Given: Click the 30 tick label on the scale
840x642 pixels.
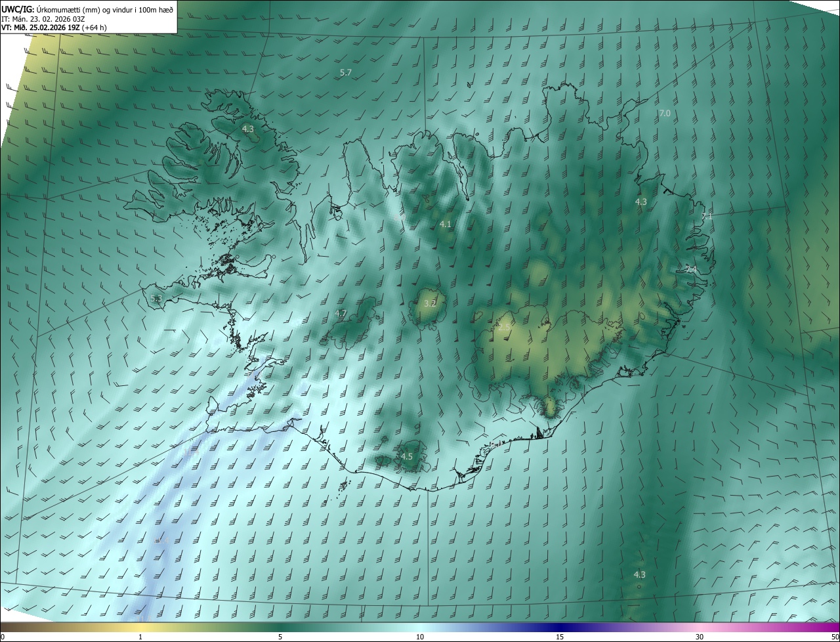Looking at the screenshot, I should click(700, 637).
